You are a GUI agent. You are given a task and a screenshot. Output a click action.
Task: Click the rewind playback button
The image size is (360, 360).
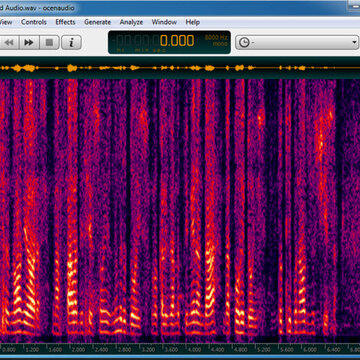pos(9,43)
